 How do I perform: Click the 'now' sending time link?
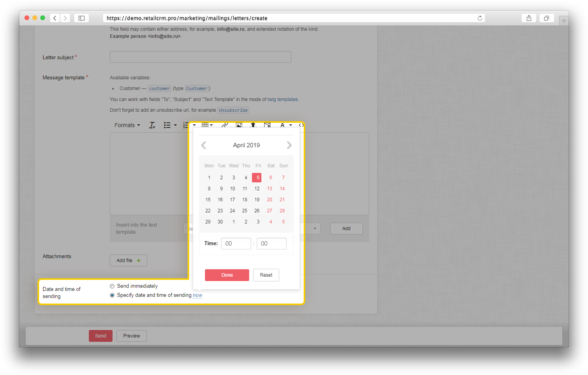click(x=197, y=295)
